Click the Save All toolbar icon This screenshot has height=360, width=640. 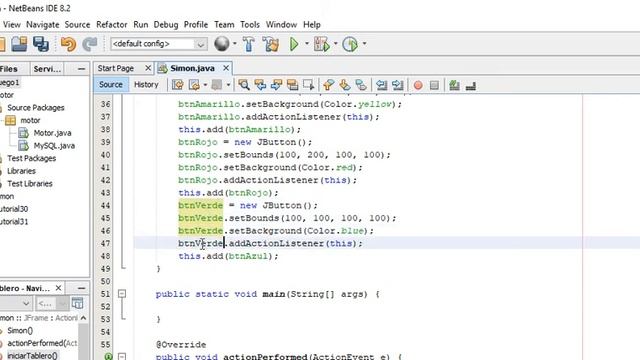[41, 44]
